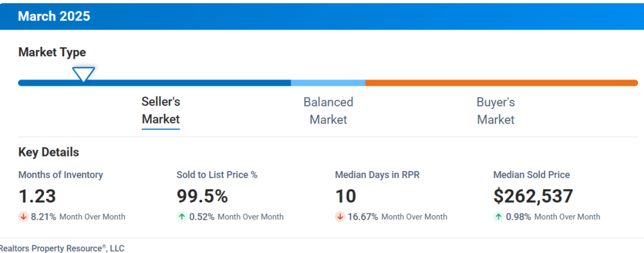Image resolution: width=644 pixels, height=253 pixels.
Task: Click the orange Buyer's Market bar segment
Action: click(x=501, y=83)
